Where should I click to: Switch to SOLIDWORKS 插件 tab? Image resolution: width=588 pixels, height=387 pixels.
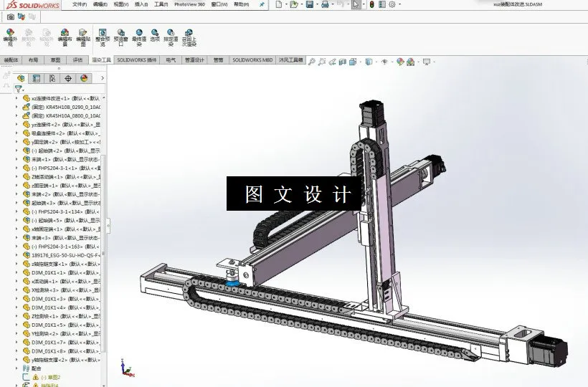click(x=136, y=60)
